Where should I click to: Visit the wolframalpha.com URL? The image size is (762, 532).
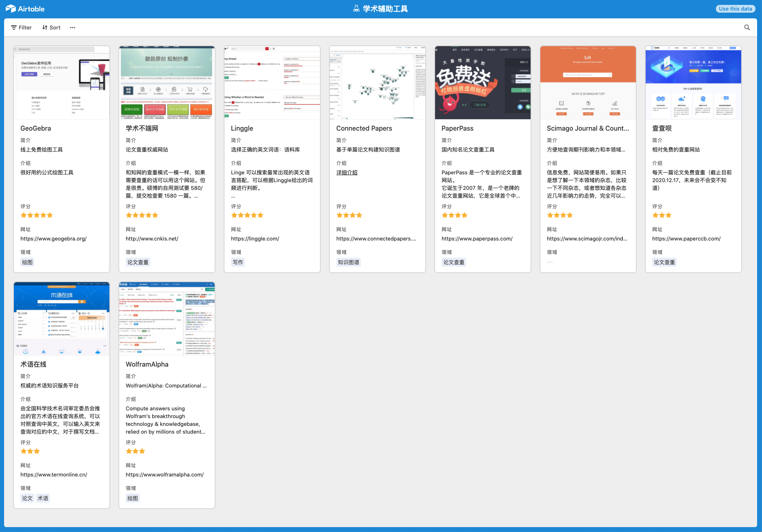(x=164, y=475)
